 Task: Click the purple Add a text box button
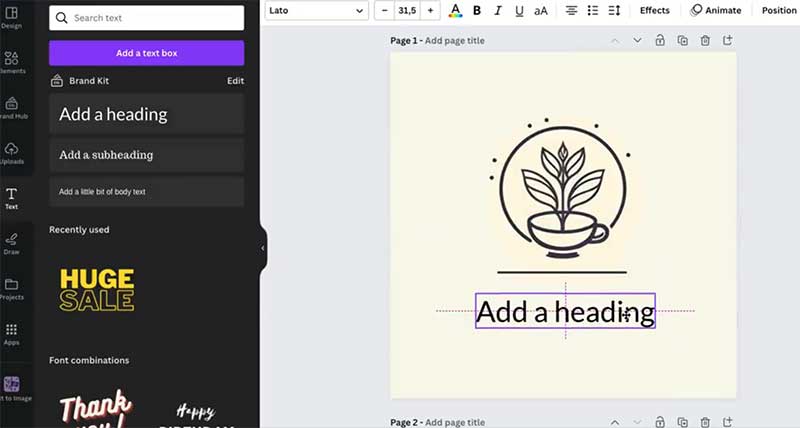146,53
